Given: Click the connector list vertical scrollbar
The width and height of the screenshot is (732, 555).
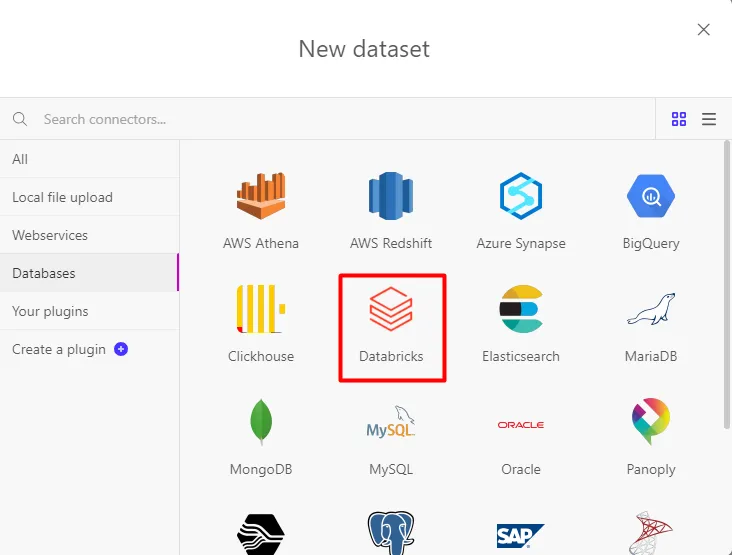Looking at the screenshot, I should click(x=727, y=285).
